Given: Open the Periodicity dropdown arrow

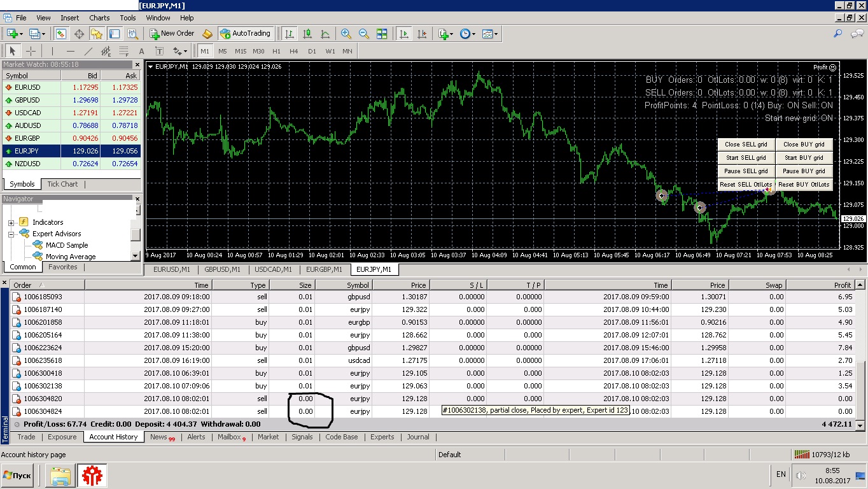Looking at the screenshot, I should (x=473, y=34).
